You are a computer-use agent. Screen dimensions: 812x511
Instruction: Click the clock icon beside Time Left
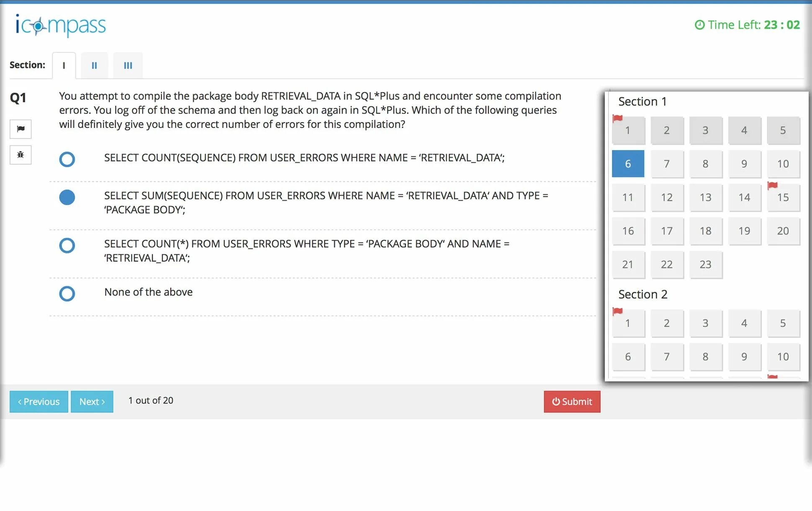tap(699, 25)
